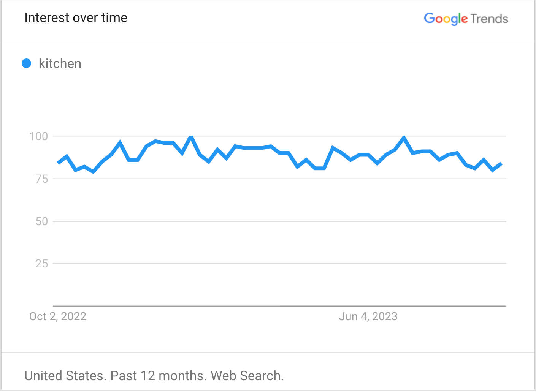
Task: Click the Jun 4, 2023 date label
Action: pos(368,316)
